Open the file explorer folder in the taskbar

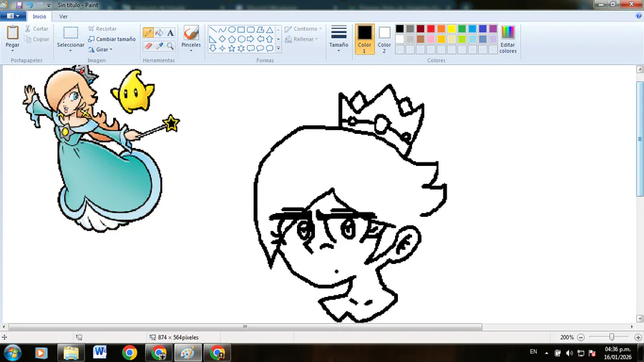[x=71, y=353]
